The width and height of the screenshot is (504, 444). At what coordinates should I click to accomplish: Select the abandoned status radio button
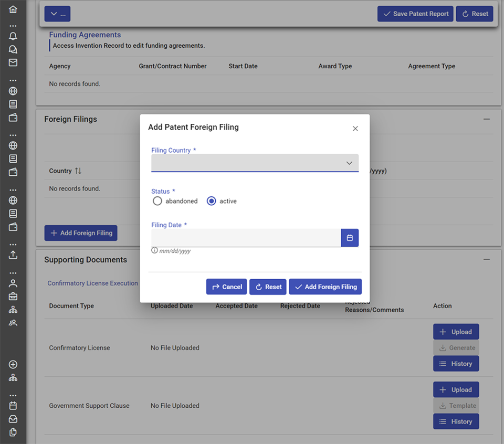point(157,201)
